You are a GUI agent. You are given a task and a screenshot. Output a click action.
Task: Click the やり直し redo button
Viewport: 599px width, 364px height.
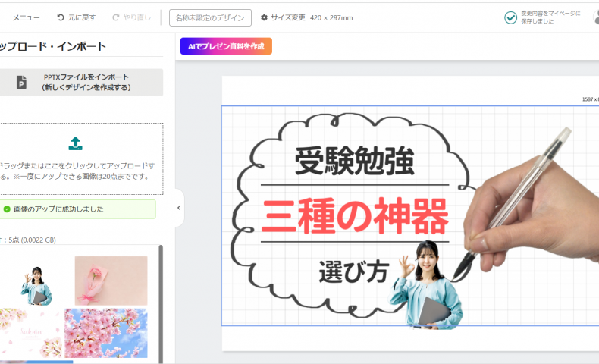pos(131,17)
